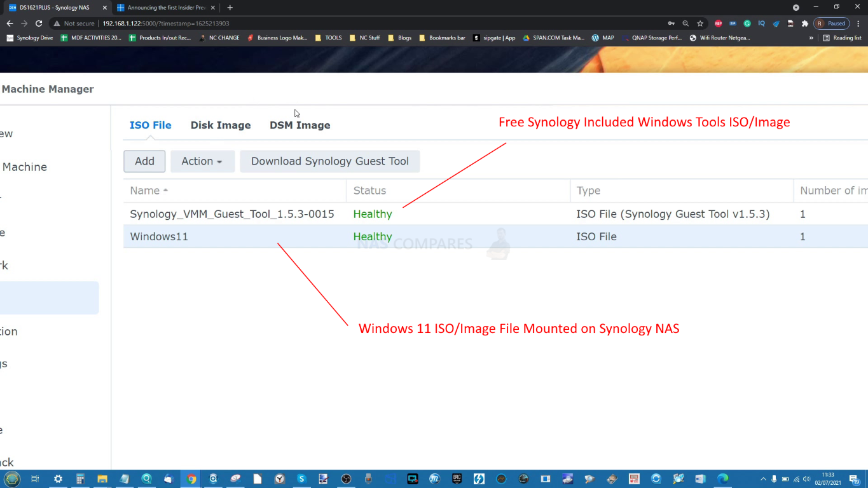This screenshot has height=488, width=868.
Task: Open saved passwords key icon
Action: [x=671, y=24]
